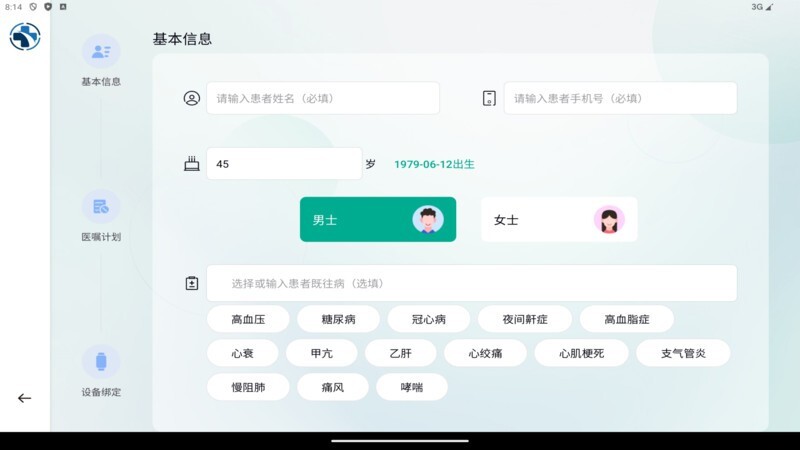Select 女士 gender option

558,220
